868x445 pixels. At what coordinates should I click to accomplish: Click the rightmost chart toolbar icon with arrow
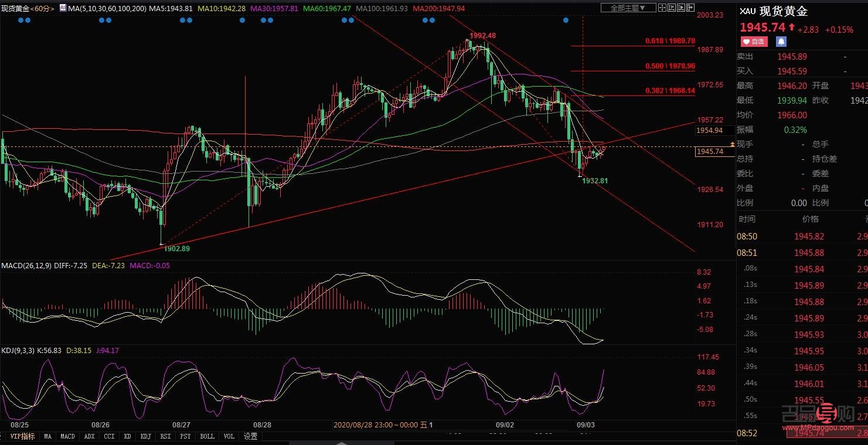[x=690, y=8]
